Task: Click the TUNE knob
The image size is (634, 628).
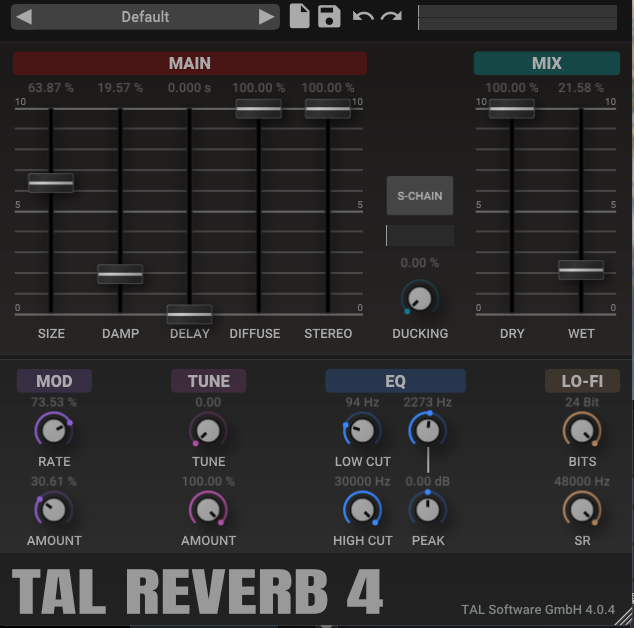Action: point(208,430)
